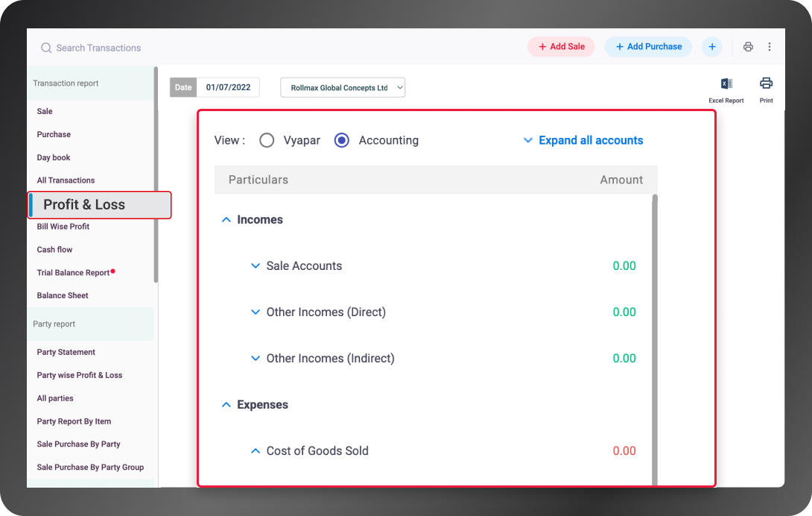Viewport: 812px width, 516px height.
Task: Click the date field showing 01/07/2022
Action: click(x=229, y=87)
